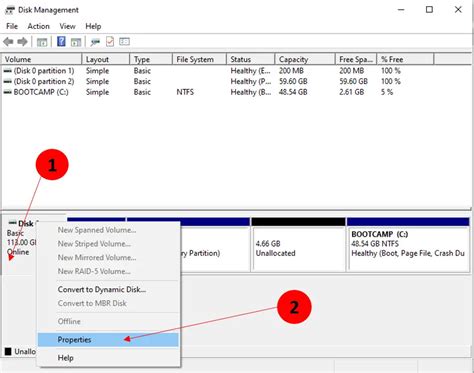Click the Rescan Disks toolbar icon
474x373 pixels.
[x=95, y=42]
